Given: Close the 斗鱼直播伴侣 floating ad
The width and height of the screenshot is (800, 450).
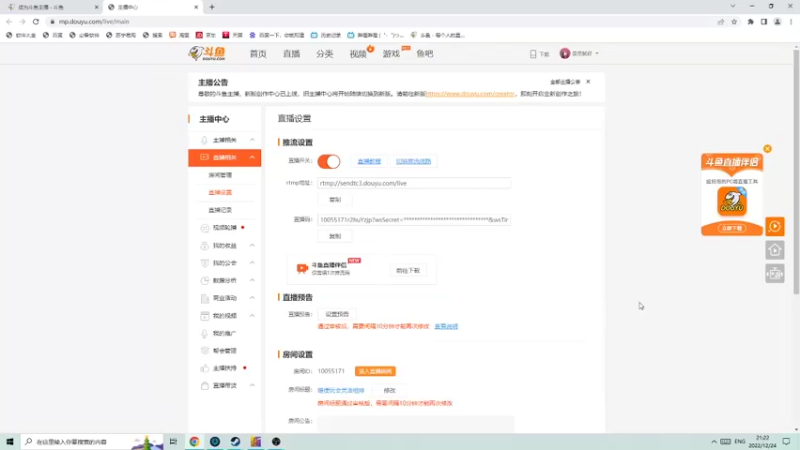Looking at the screenshot, I should 767,148.
